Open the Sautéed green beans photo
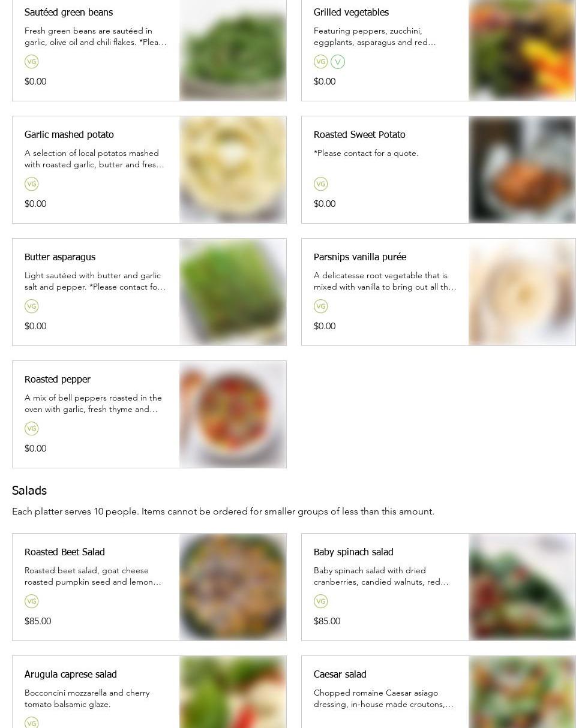The height and width of the screenshot is (728, 579). (233, 50)
